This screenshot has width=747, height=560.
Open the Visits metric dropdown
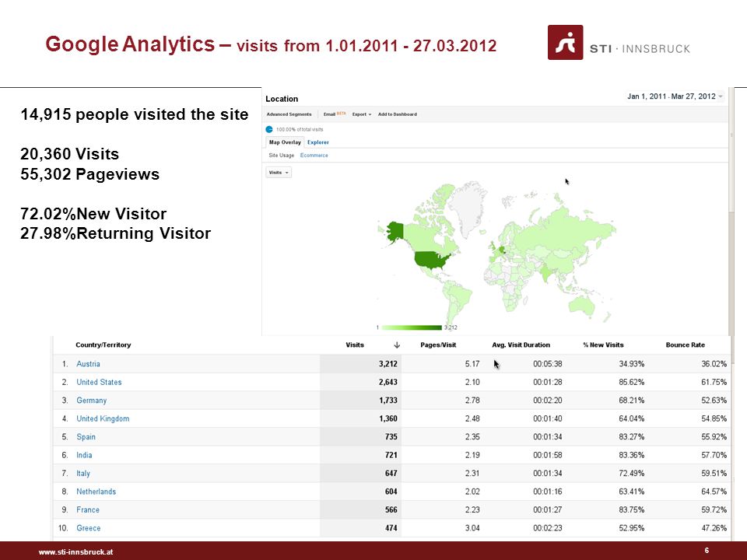click(279, 173)
